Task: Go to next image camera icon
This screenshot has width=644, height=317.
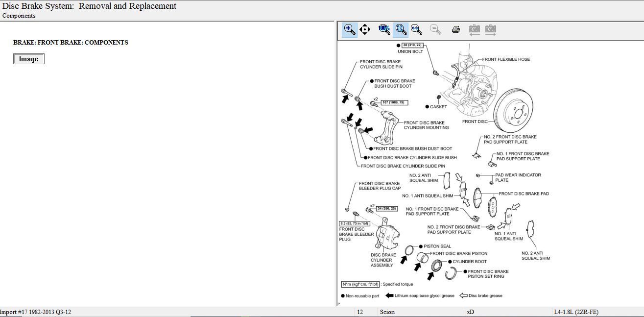Action: coord(491,29)
